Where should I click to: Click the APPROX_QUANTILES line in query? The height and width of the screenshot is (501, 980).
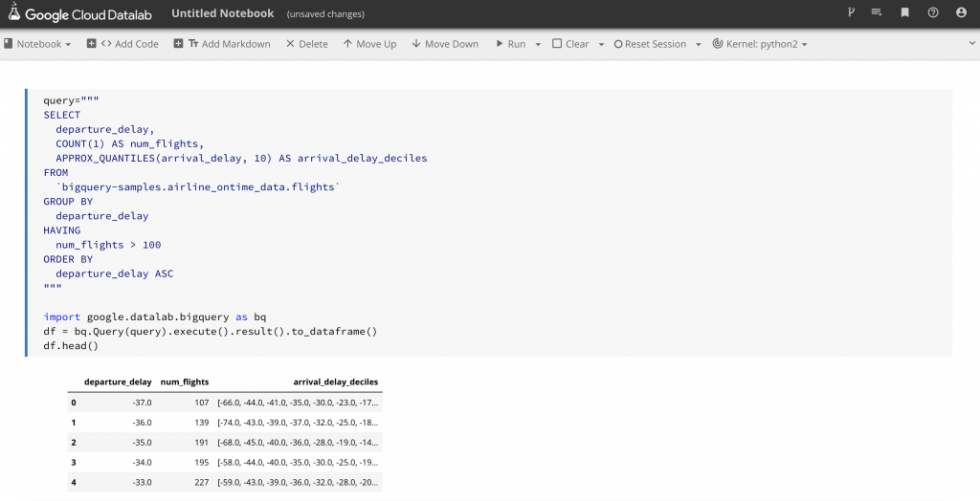[x=241, y=158]
